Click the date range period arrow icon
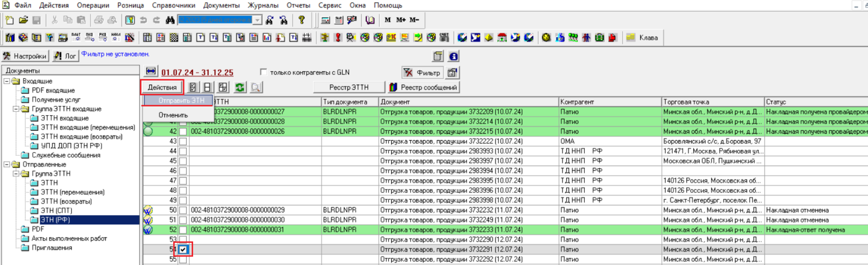This screenshot has height=265, width=868. tap(151, 72)
